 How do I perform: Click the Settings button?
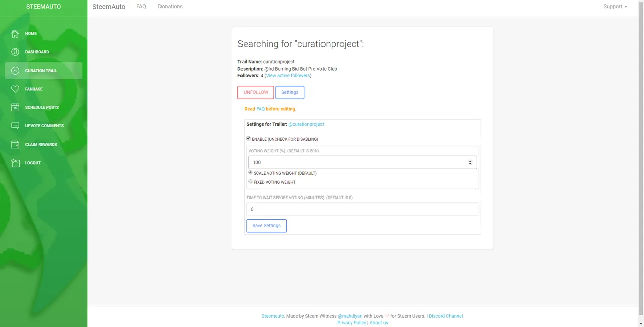pyautogui.click(x=290, y=92)
